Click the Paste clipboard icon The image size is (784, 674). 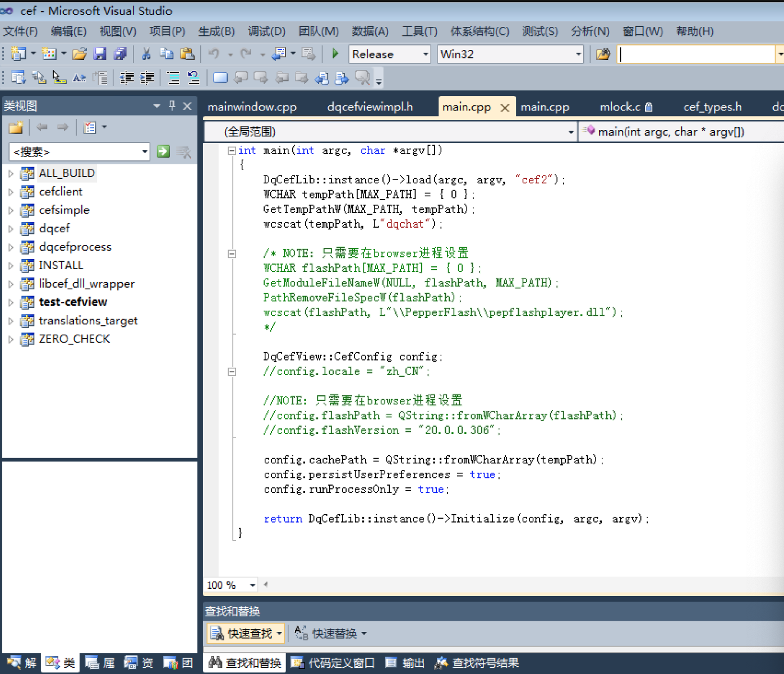pos(187,54)
